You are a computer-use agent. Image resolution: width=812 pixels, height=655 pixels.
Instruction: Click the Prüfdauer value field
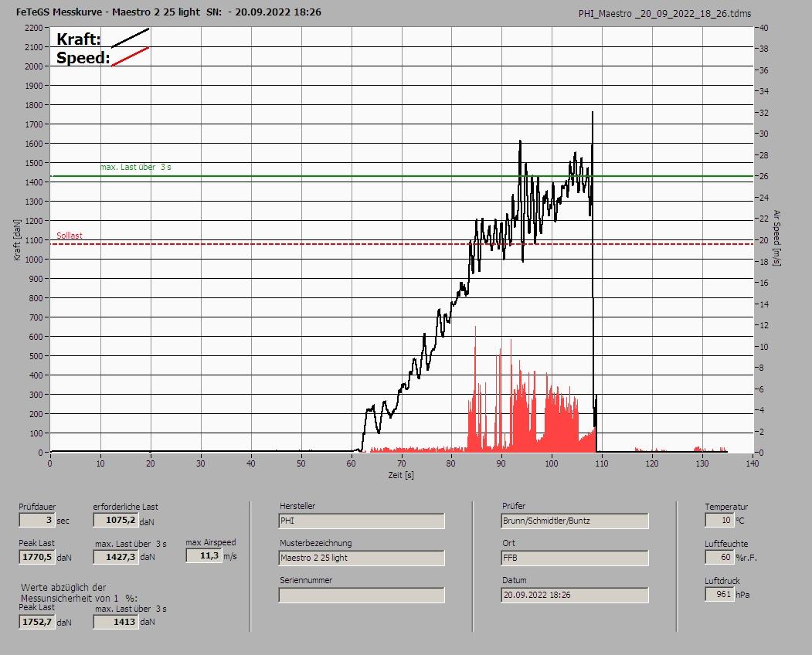[37, 520]
